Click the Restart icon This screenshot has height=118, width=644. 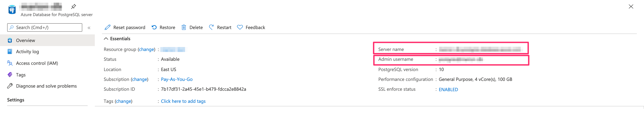(x=211, y=27)
